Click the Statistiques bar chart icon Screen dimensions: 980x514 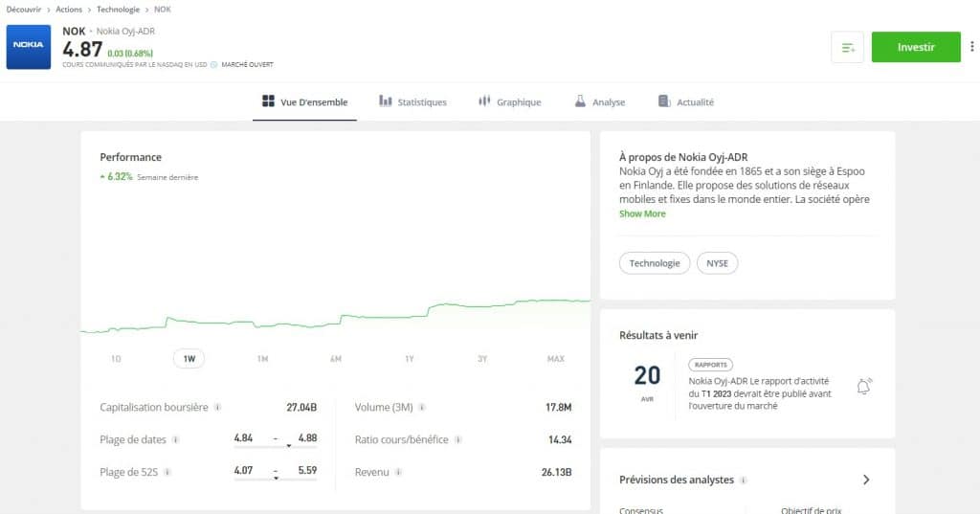[385, 101]
